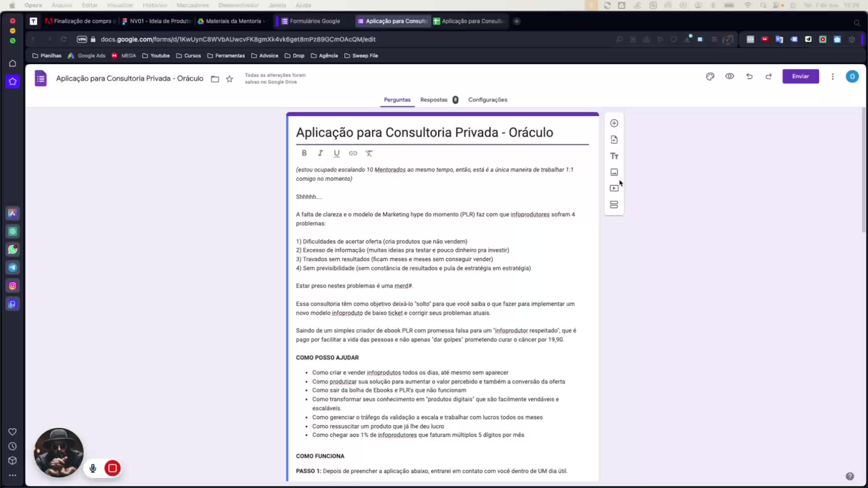Reload the current page
Viewport: 868px width, 488px height.
(63, 39)
